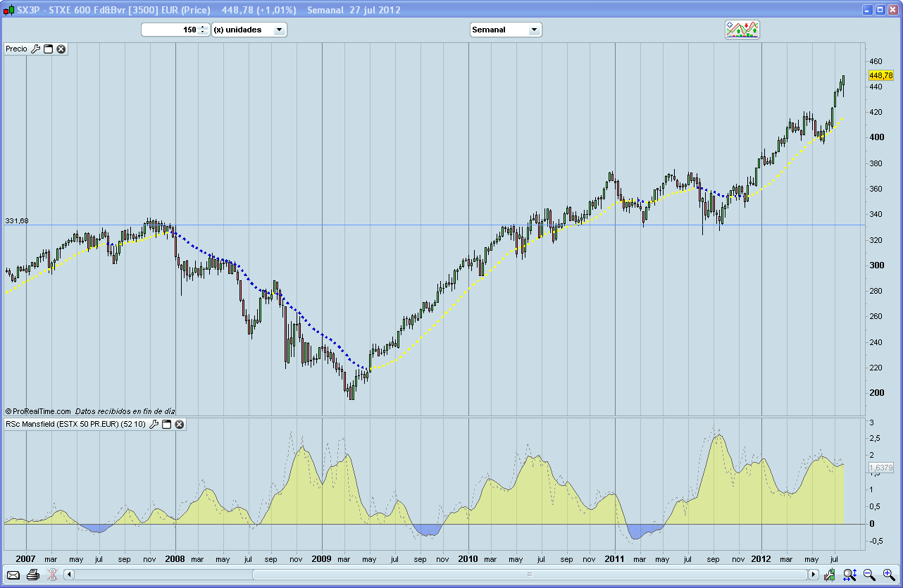Zoom out with the minus magnifier
Image resolution: width=903 pixels, height=588 pixels.
tap(869, 575)
